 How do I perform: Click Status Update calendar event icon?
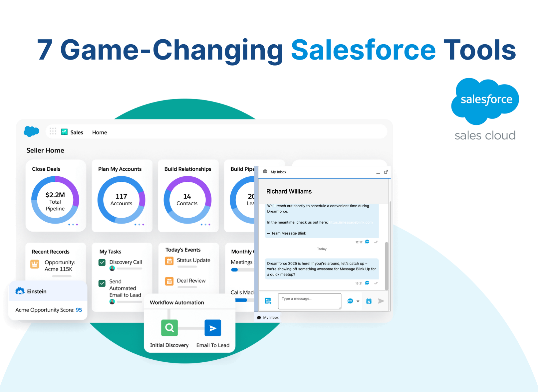click(169, 261)
